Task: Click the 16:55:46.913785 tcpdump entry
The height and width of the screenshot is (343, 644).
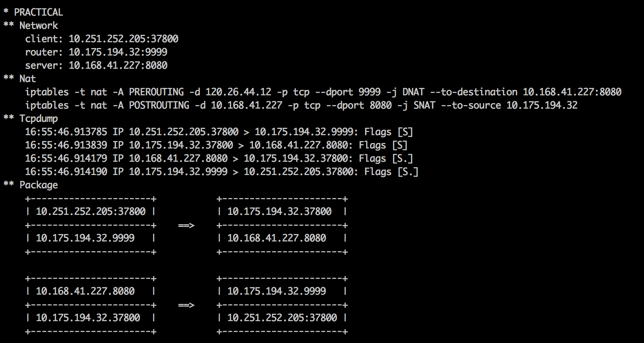Action: [219, 132]
